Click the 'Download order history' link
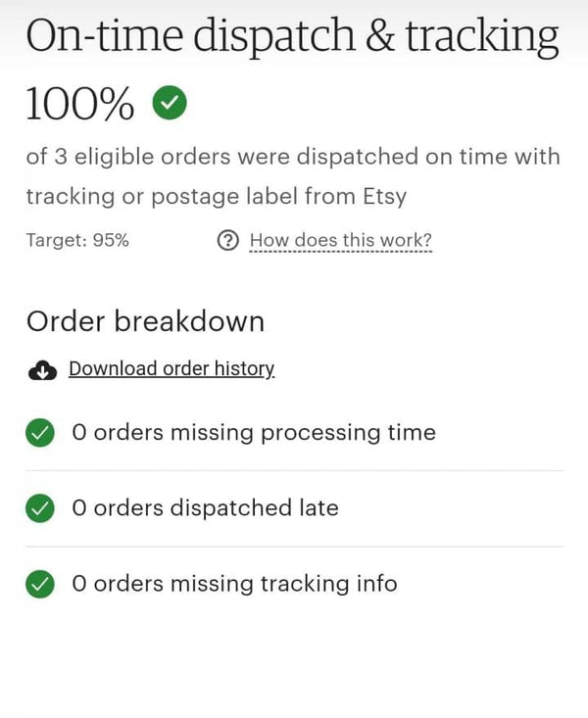Image resolution: width=588 pixels, height=718 pixels. click(171, 369)
